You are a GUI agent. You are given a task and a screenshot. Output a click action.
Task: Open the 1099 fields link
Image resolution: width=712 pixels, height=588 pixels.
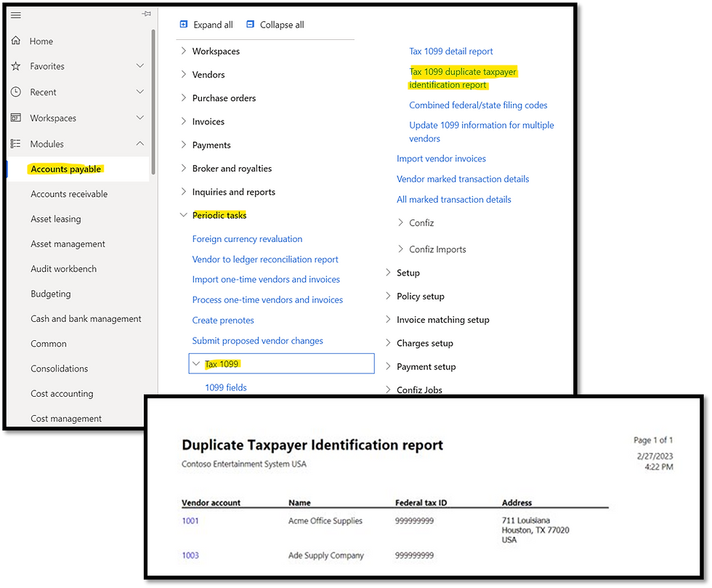tap(226, 387)
